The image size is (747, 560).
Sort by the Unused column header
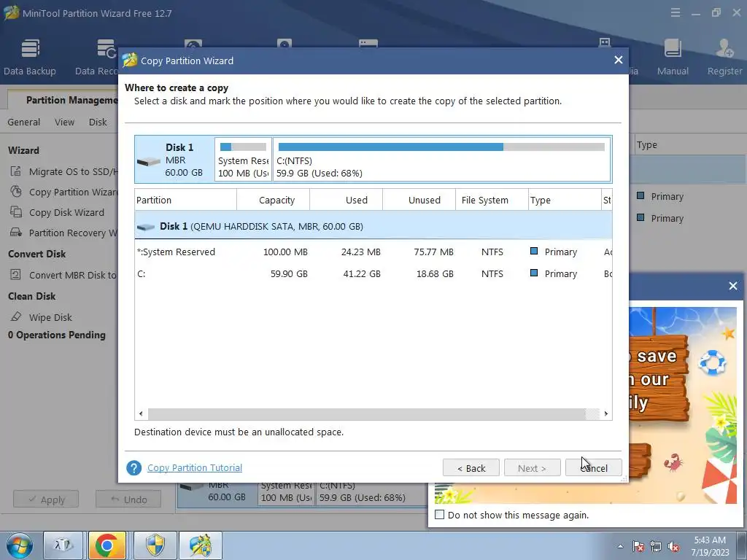pos(419,200)
